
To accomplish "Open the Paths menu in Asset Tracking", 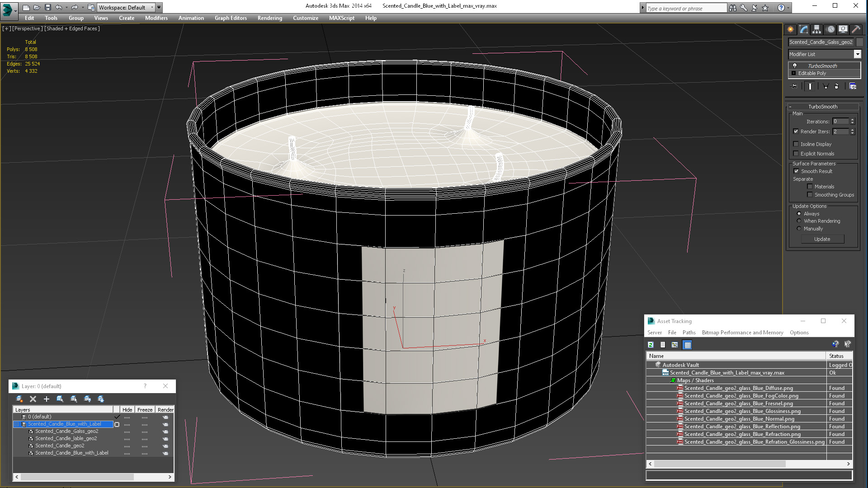I will coord(689,333).
